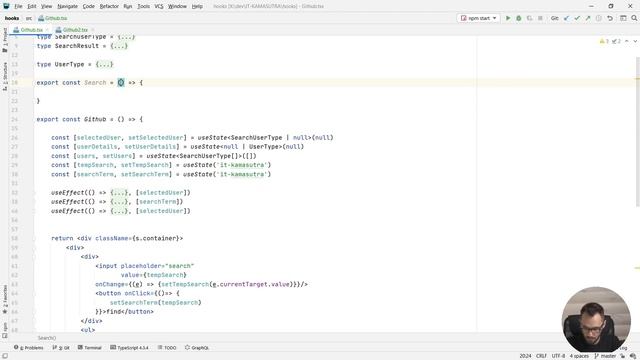This screenshot has height=360, width=640.
Task: Click the typo count inspection indicator
Action: pyautogui.click(x=616, y=41)
